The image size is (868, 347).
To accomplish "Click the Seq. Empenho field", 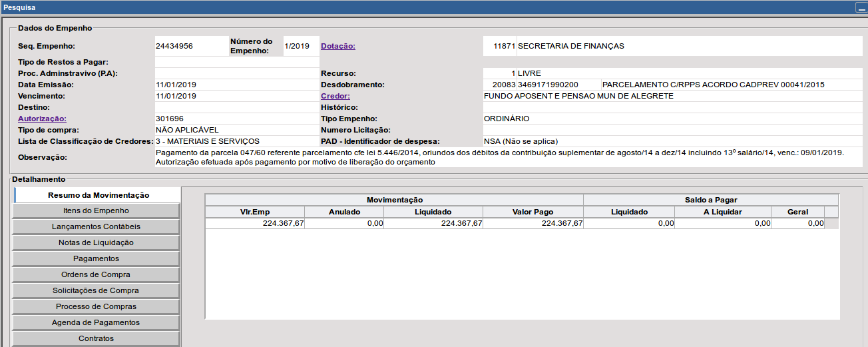I will (191, 46).
